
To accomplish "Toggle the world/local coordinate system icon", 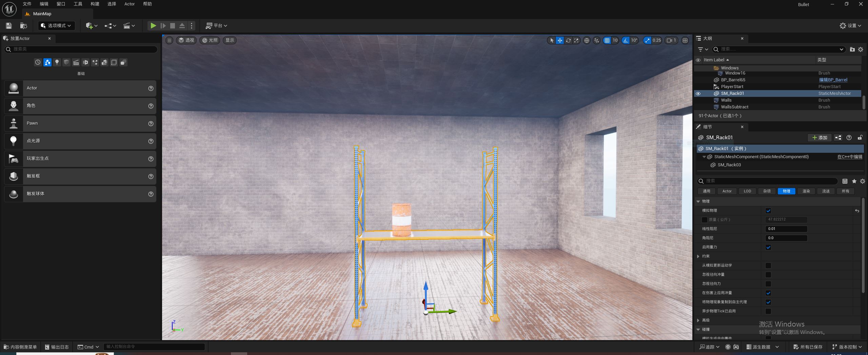I will (587, 40).
